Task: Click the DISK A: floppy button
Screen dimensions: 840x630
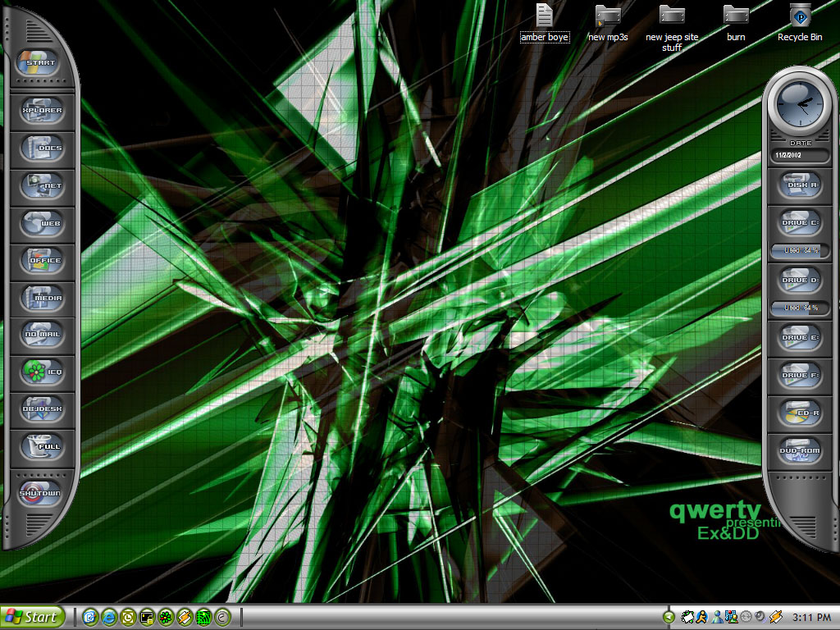Action: (x=799, y=185)
